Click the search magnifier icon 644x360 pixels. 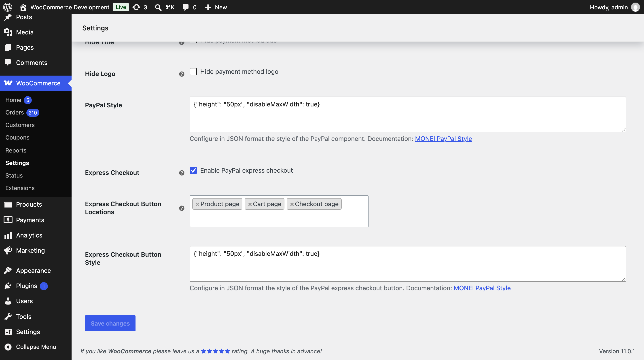[158, 7]
